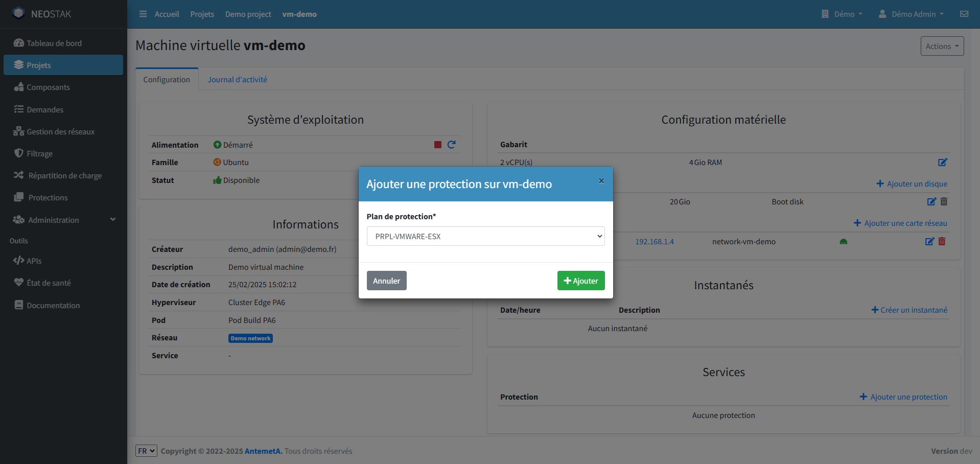Click the hamburger menu icon in the navbar
The height and width of the screenshot is (464, 980).
pyautogui.click(x=143, y=14)
